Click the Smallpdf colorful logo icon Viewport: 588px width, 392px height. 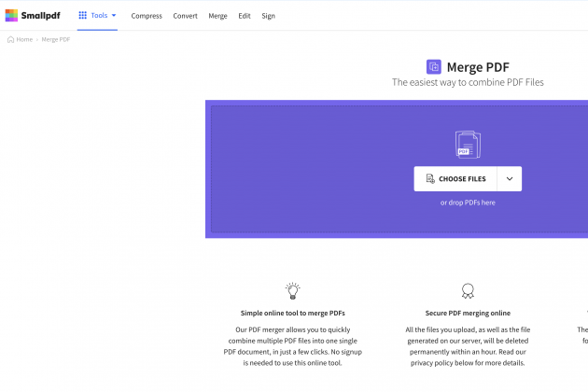(11, 15)
